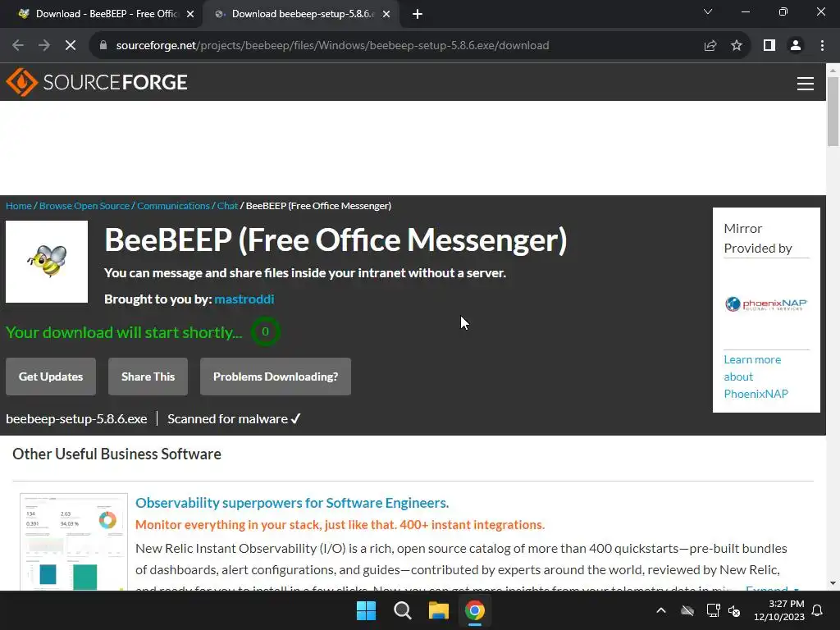
Task: Click the muted volume tray icon
Action: (734, 610)
